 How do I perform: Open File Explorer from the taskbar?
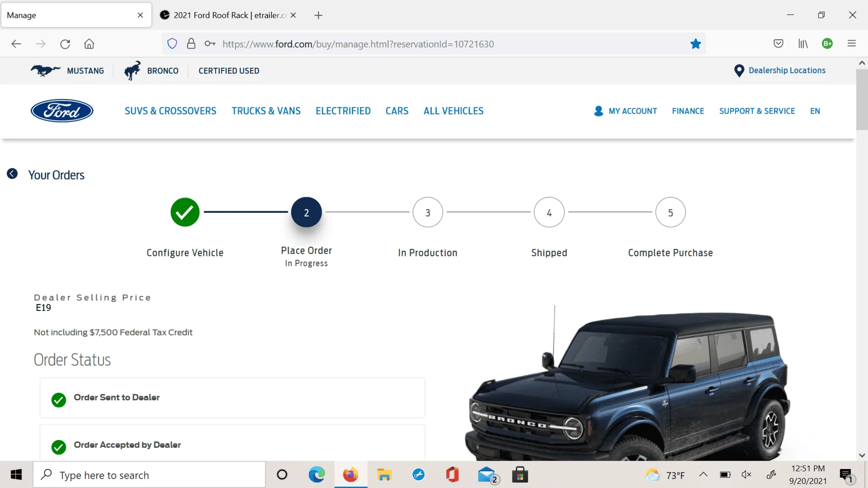(x=385, y=475)
